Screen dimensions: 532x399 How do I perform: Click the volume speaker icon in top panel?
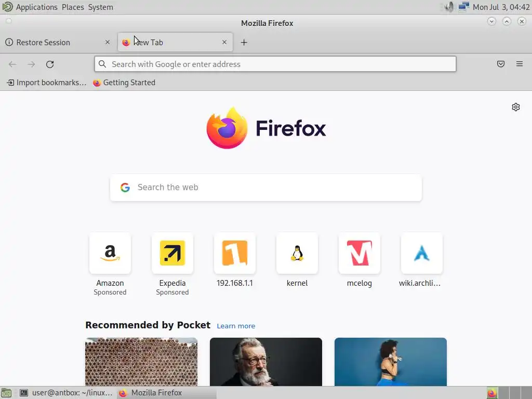pos(449,7)
